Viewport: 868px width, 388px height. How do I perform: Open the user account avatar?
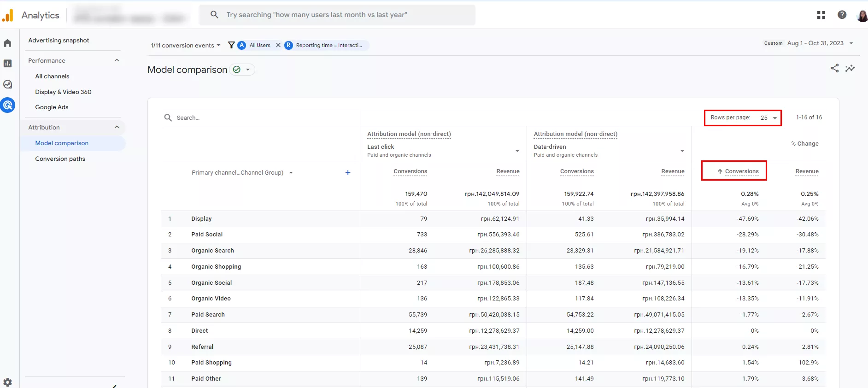[862, 16]
